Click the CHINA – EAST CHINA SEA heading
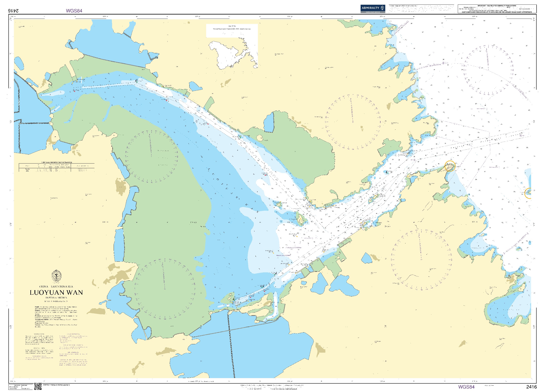Viewport: 545px width, 392px height. tap(56, 287)
